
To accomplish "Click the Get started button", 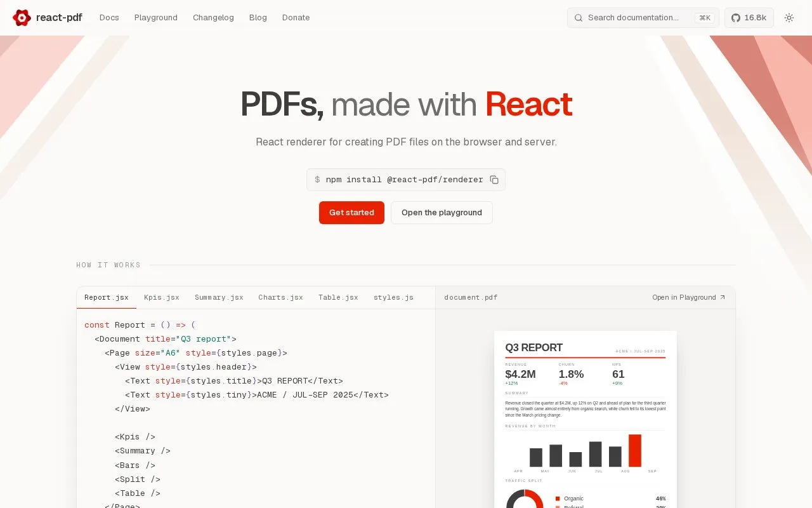I will point(351,213).
